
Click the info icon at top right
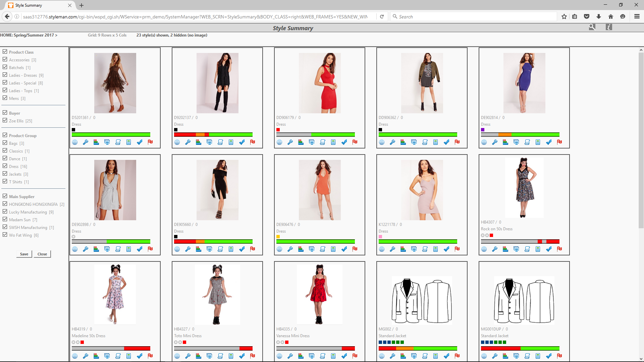[x=609, y=27]
